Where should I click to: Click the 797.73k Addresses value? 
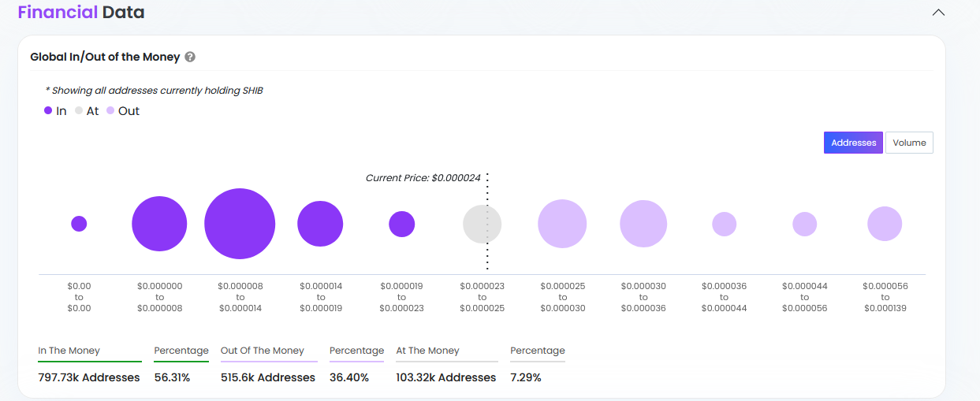[x=89, y=377]
